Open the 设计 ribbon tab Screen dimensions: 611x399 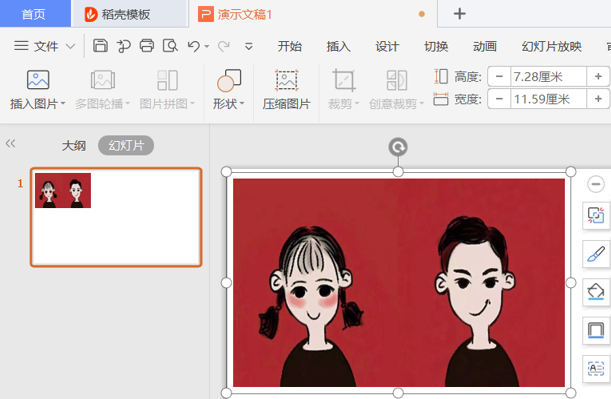[387, 46]
